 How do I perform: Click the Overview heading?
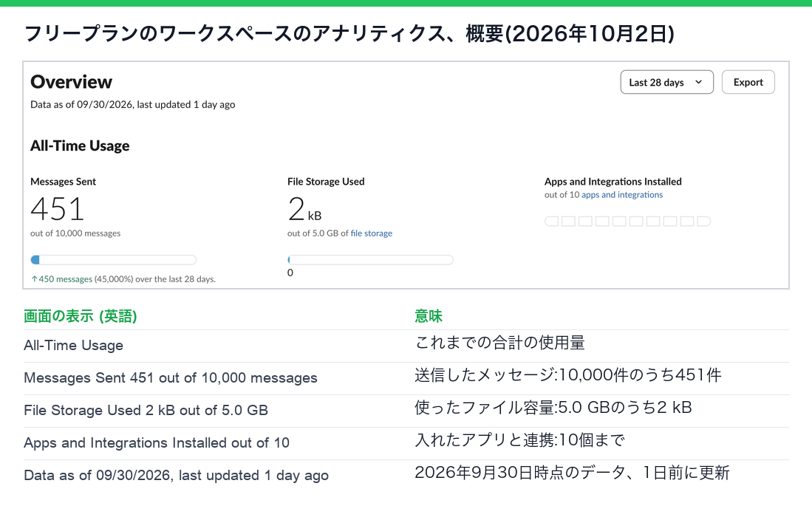[71, 82]
